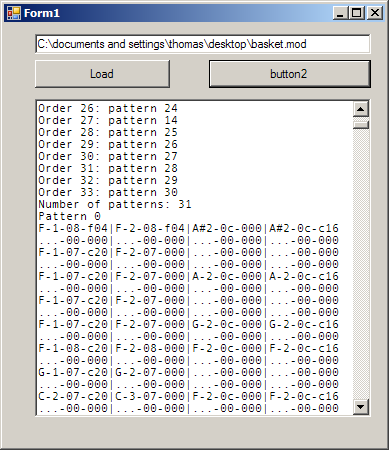
Task: Click the 'Pattern 0' heading line
Action: (70, 216)
